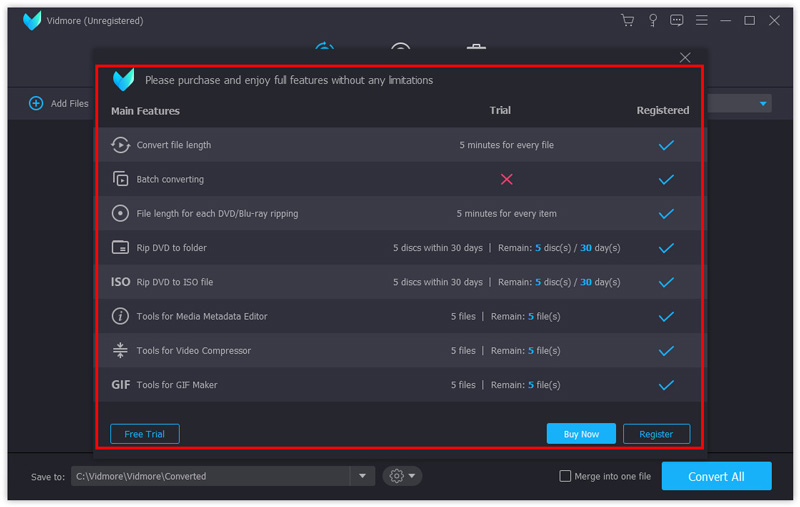
Task: Click the Video Compressor icon
Action: pos(120,350)
